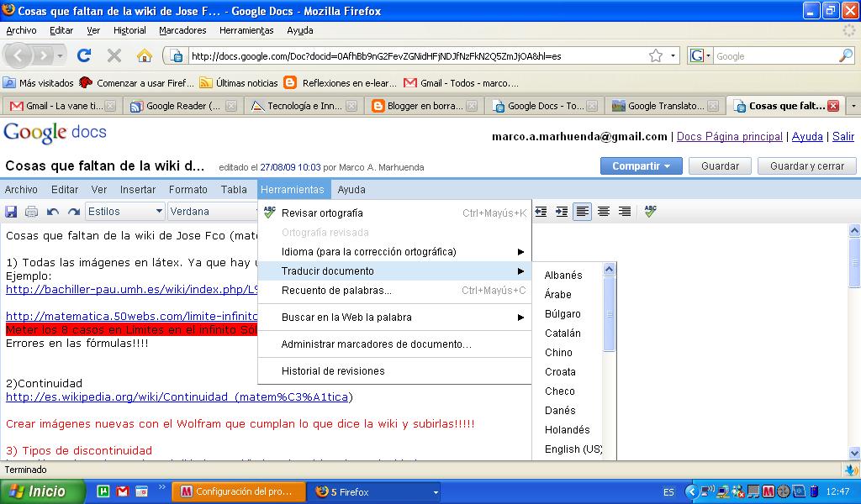Open Configuración del pro... taskbar window
Screen dimensions: 861x504
click(239, 492)
